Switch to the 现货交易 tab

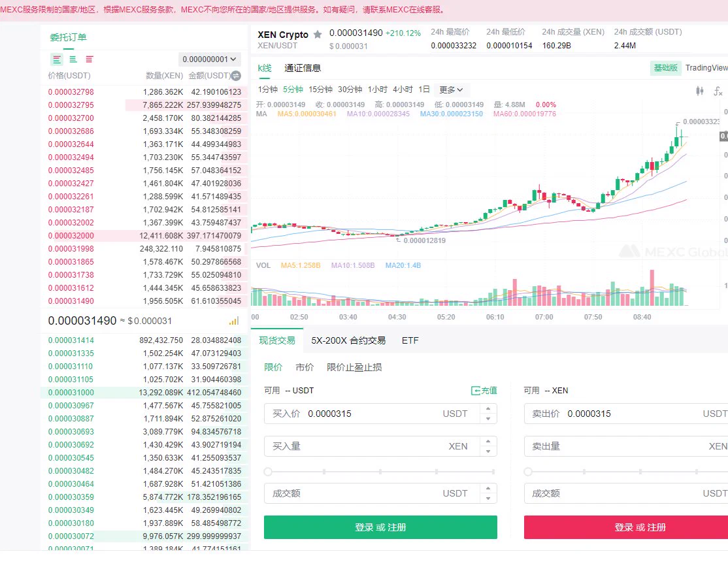coord(277,340)
